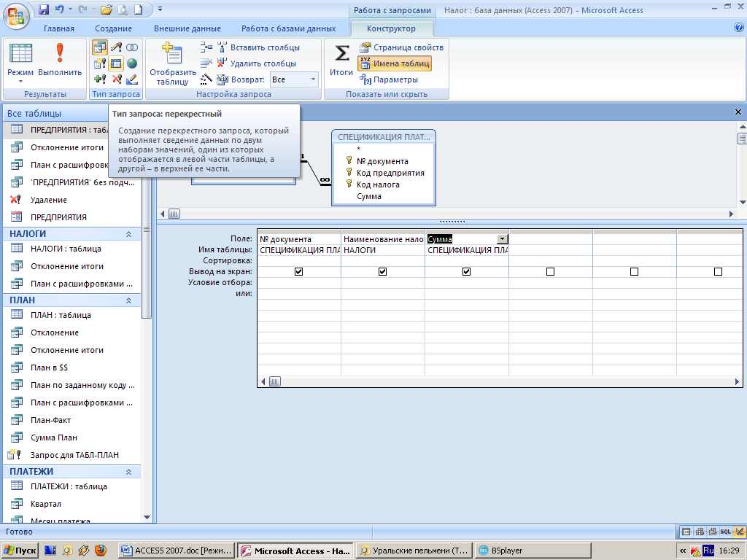This screenshot has width=747, height=560.
Task: Click the insert rows icon
Action: pyautogui.click(x=206, y=47)
